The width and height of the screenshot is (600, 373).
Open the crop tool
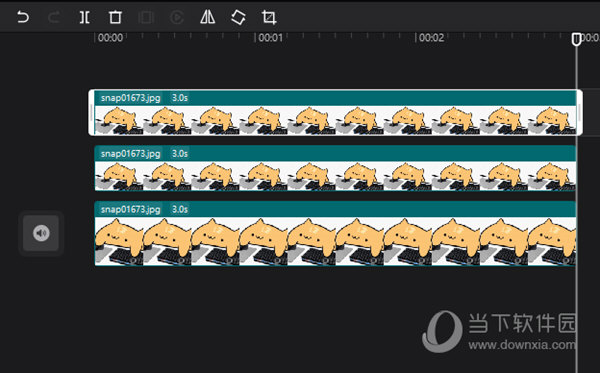(x=269, y=17)
